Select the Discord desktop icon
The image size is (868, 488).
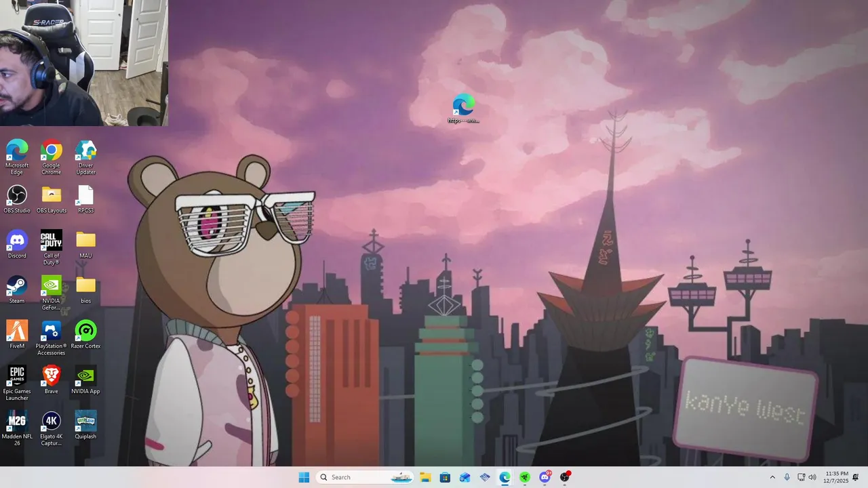pos(17,244)
